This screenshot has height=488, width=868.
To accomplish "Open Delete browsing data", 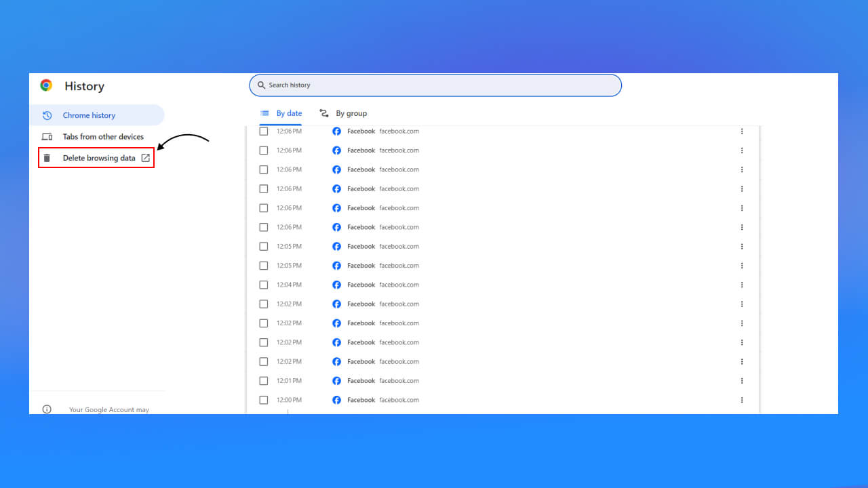I will click(x=96, y=158).
